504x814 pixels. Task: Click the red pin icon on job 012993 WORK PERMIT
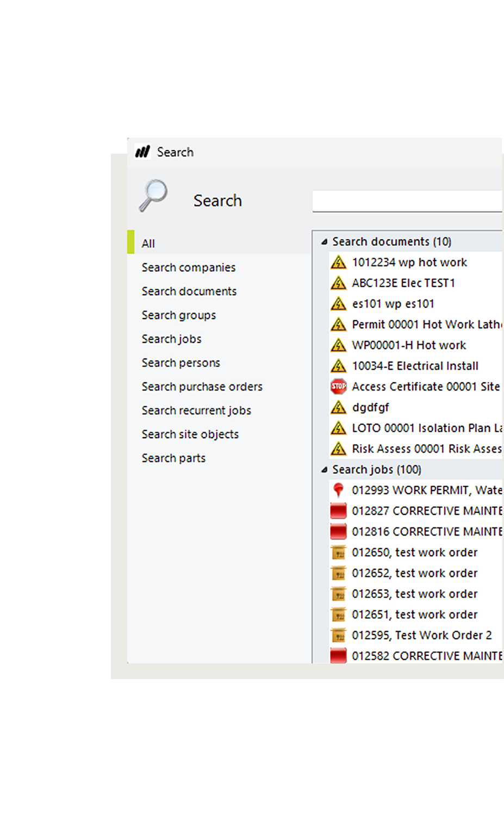[338, 490]
